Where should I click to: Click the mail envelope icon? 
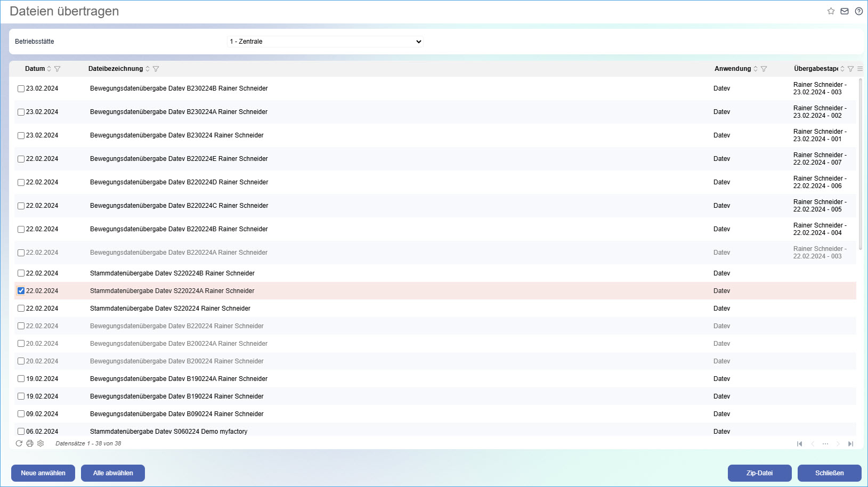(x=845, y=11)
